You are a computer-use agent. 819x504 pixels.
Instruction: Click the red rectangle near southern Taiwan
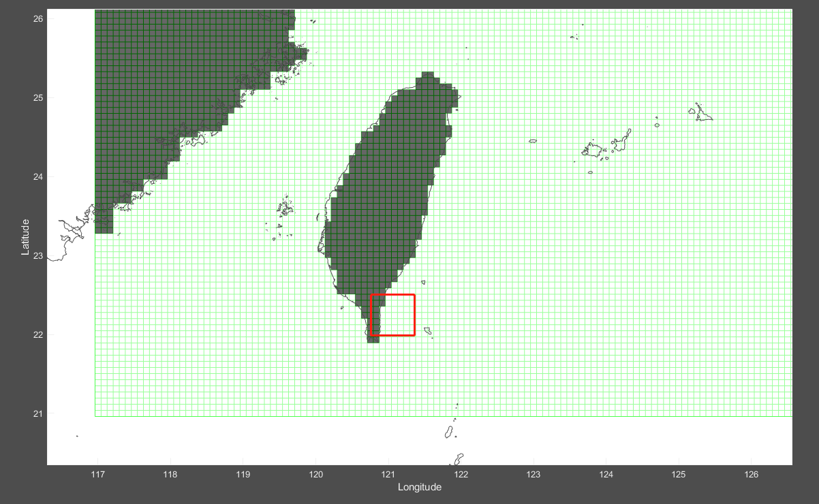click(x=393, y=313)
